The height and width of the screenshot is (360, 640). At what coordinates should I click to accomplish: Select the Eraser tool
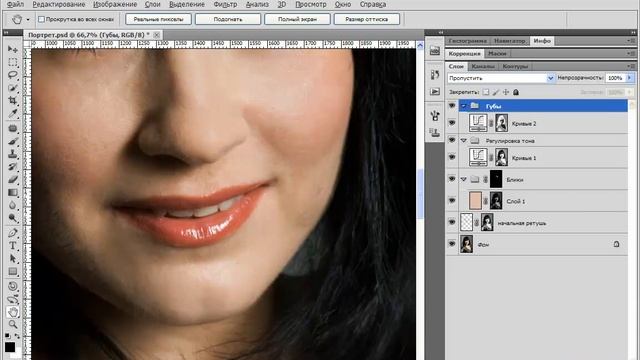point(13,180)
